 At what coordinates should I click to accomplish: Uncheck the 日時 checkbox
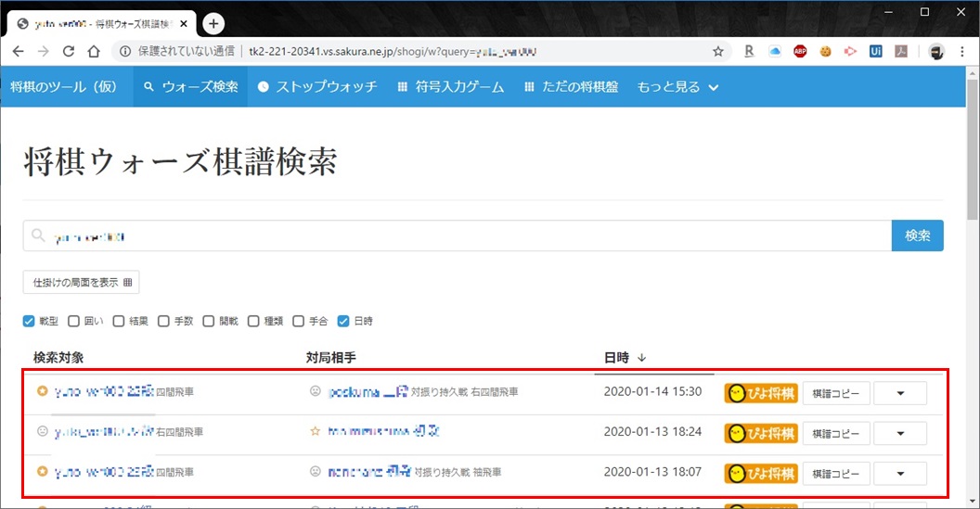pos(343,321)
